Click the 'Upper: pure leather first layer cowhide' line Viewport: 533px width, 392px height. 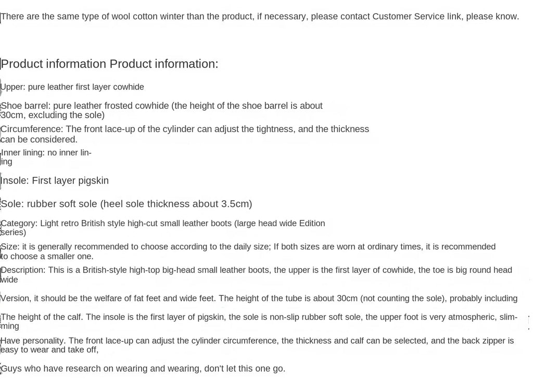72,87
